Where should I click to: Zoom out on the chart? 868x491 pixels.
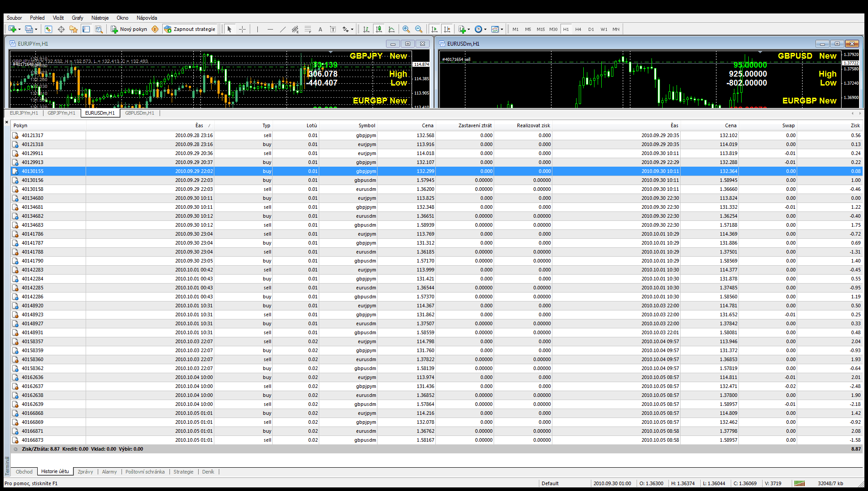[419, 29]
